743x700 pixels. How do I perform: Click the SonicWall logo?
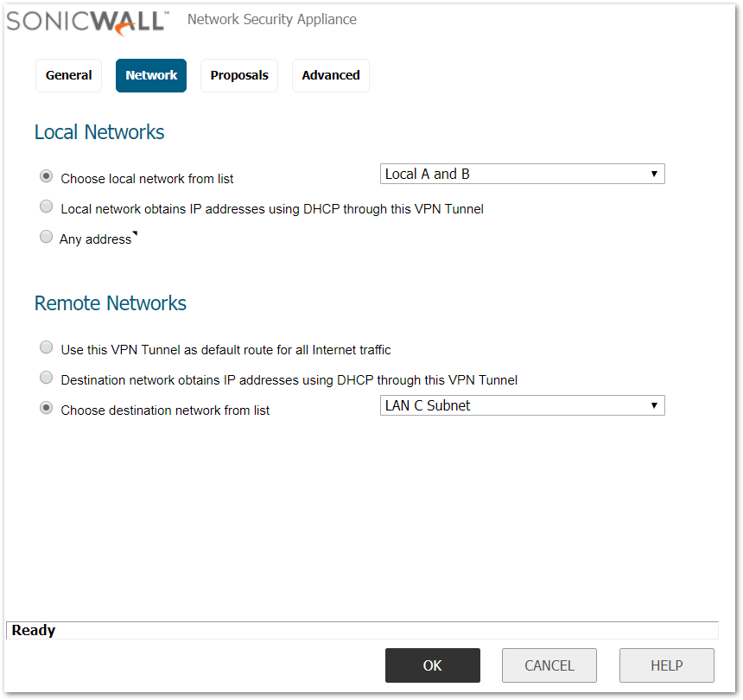coord(87,22)
